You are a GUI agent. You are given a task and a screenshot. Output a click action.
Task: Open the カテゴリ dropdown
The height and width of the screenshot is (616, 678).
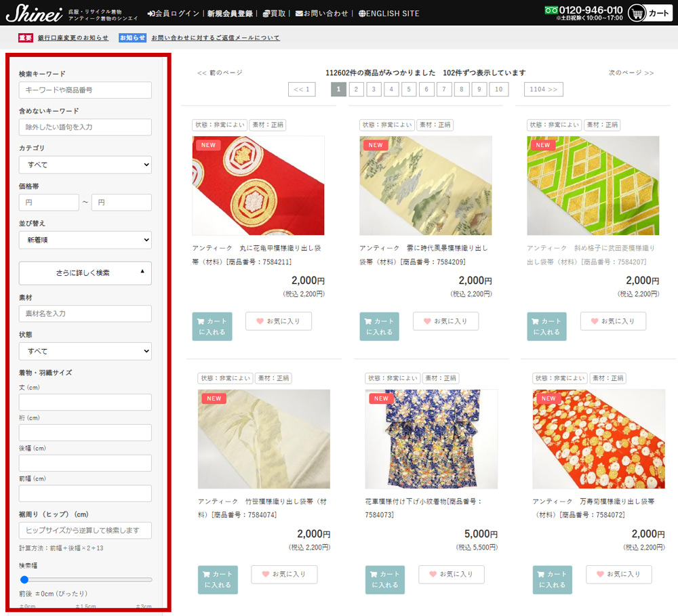click(85, 165)
